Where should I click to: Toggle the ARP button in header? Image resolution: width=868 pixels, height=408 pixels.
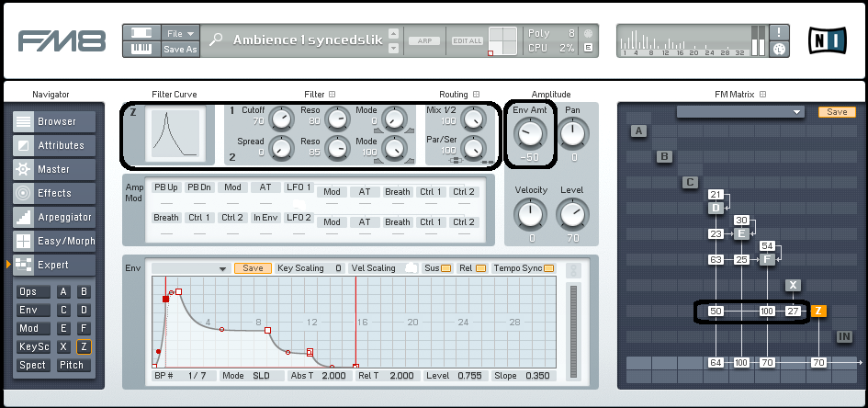424,40
